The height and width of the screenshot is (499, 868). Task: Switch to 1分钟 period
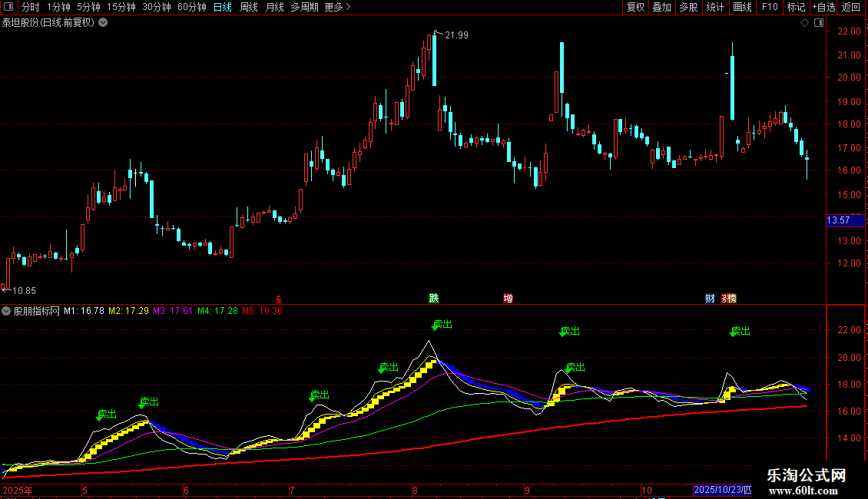coord(58,7)
